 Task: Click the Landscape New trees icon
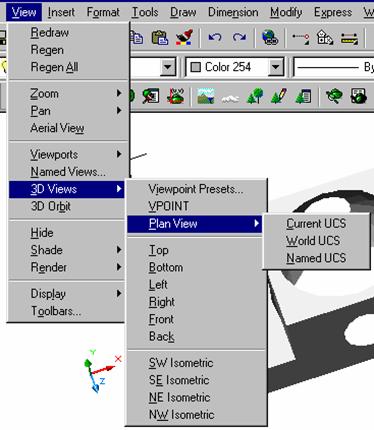pyautogui.click(x=255, y=96)
